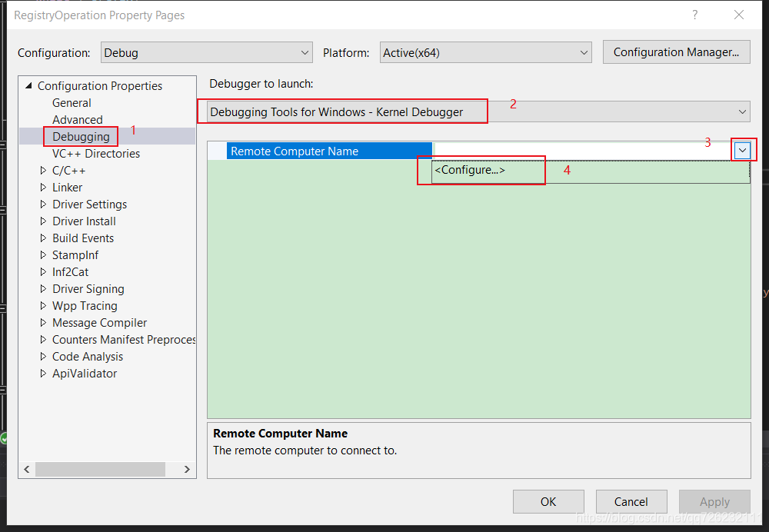Expand the Code Analysis node

[43, 357]
